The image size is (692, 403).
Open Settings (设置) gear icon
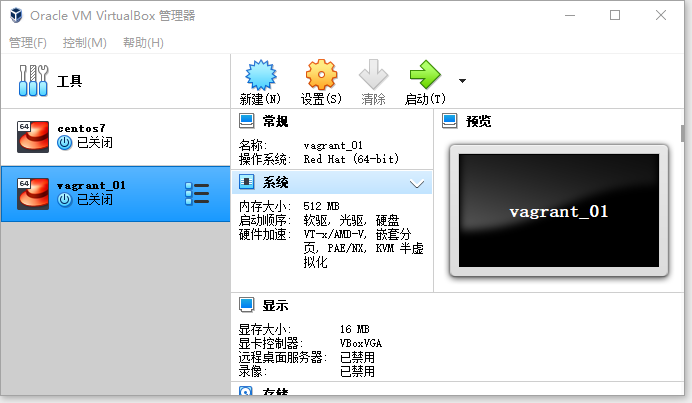tap(321, 75)
